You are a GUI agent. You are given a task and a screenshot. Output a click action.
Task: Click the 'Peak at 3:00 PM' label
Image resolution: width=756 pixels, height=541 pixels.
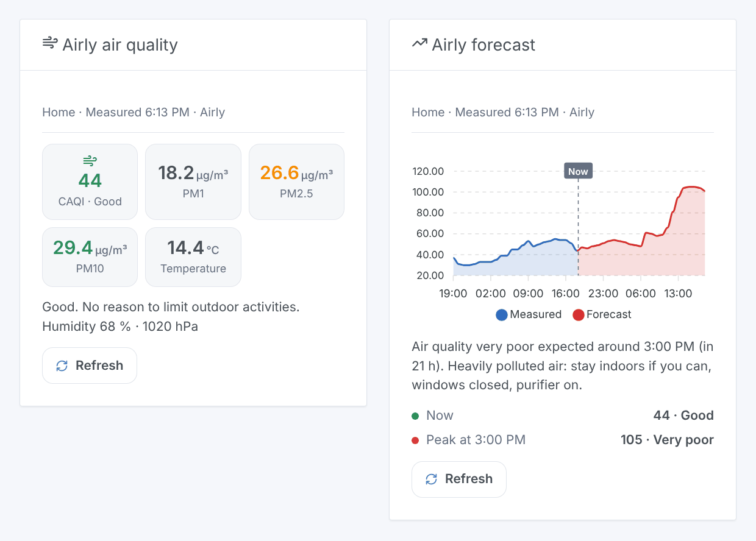coord(476,440)
